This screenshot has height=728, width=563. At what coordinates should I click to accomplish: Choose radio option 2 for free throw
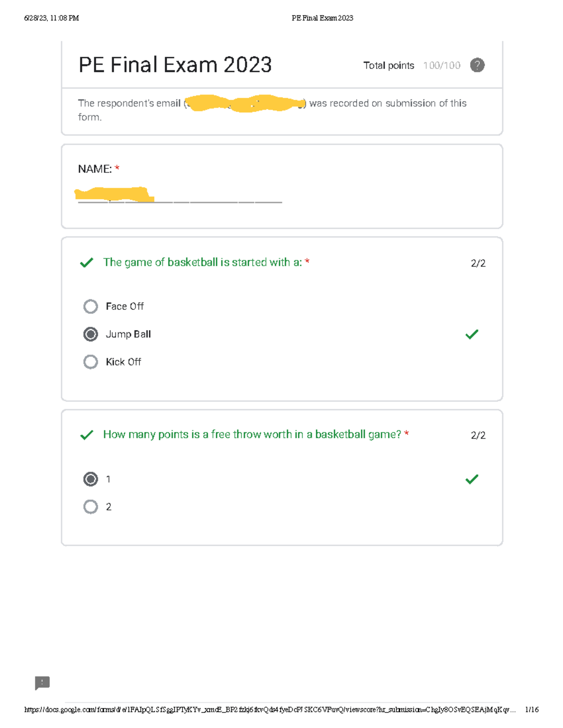(91, 507)
